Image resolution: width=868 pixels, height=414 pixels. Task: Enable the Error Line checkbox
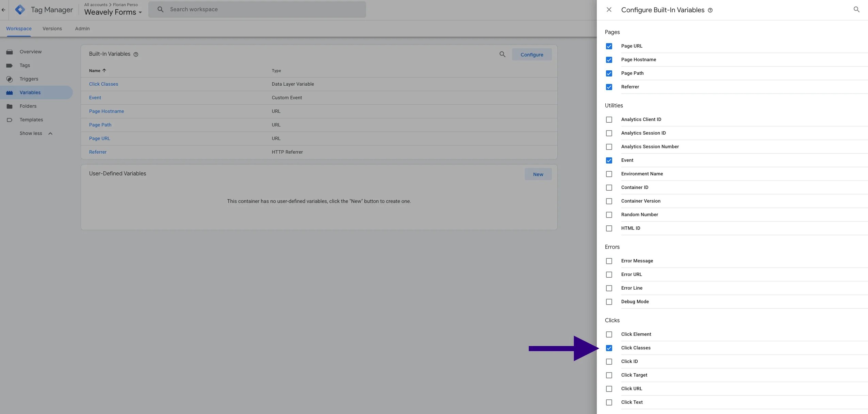coord(609,288)
